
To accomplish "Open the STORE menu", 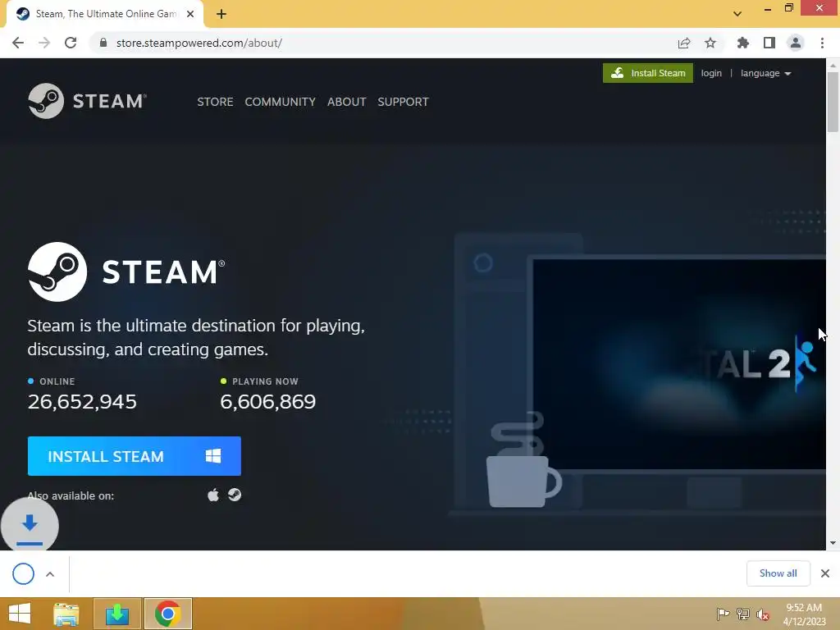I will coord(215,102).
